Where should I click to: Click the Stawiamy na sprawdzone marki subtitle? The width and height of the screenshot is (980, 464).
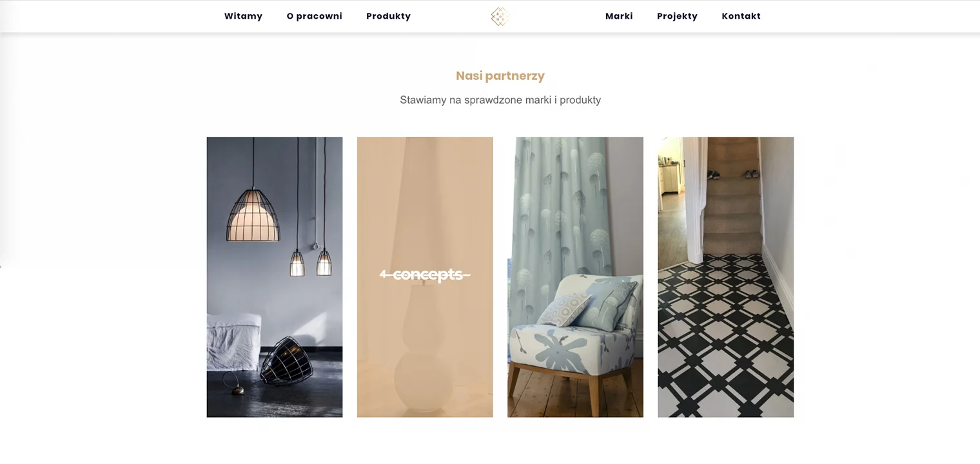click(x=500, y=100)
